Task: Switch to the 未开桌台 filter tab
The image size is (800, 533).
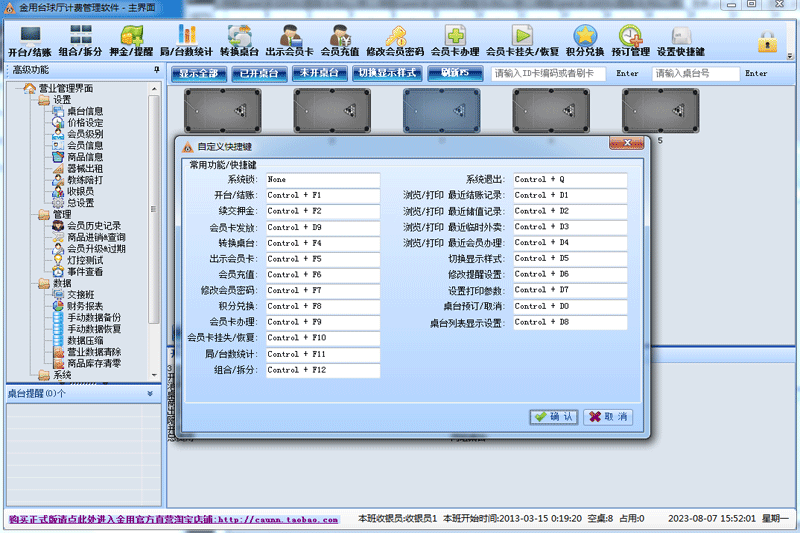Action: [x=319, y=73]
